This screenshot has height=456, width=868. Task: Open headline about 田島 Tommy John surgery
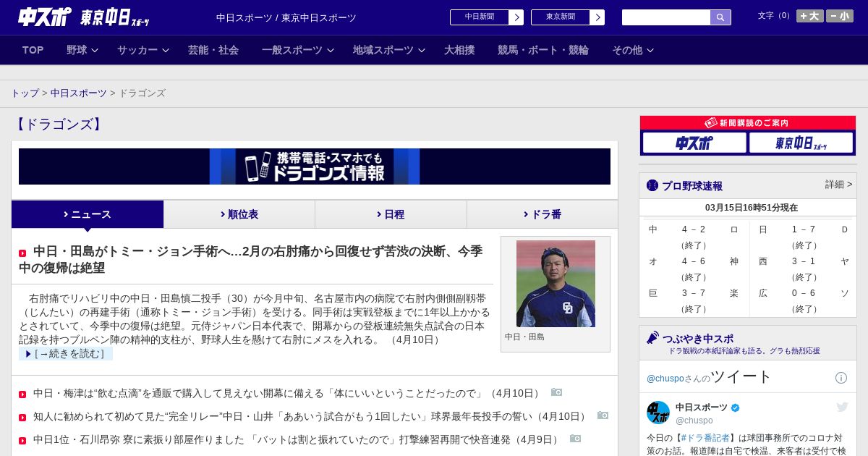250,259
